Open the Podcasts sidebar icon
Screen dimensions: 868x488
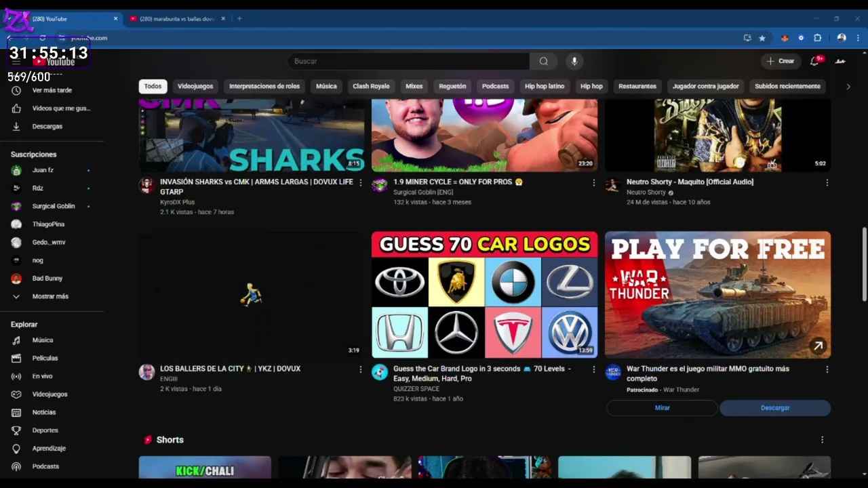(16, 466)
